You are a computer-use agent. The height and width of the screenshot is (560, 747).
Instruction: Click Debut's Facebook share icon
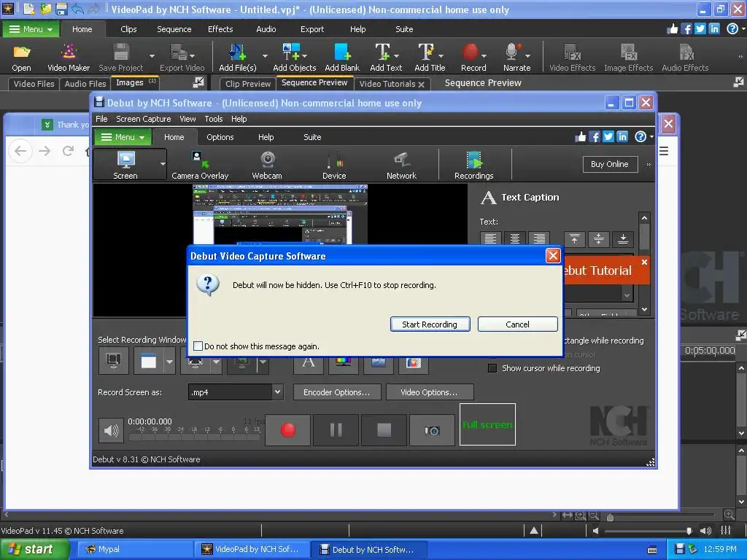594,137
